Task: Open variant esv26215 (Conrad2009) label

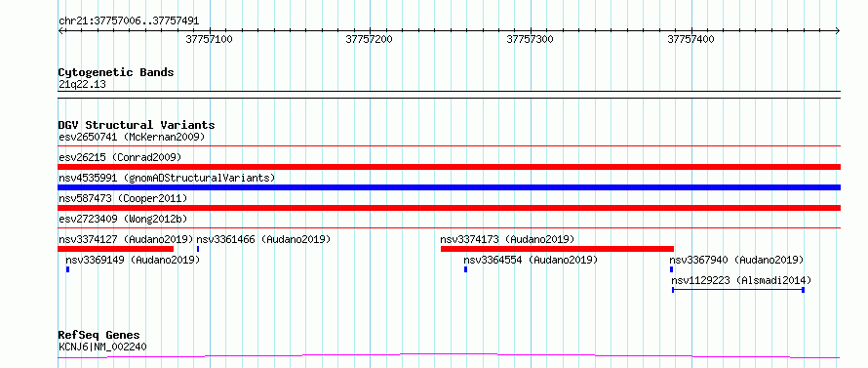Action: [120, 157]
